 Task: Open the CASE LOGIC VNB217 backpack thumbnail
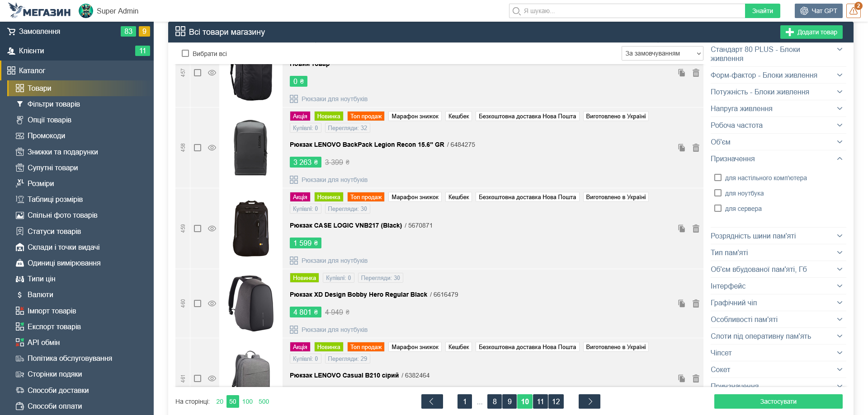click(x=251, y=228)
